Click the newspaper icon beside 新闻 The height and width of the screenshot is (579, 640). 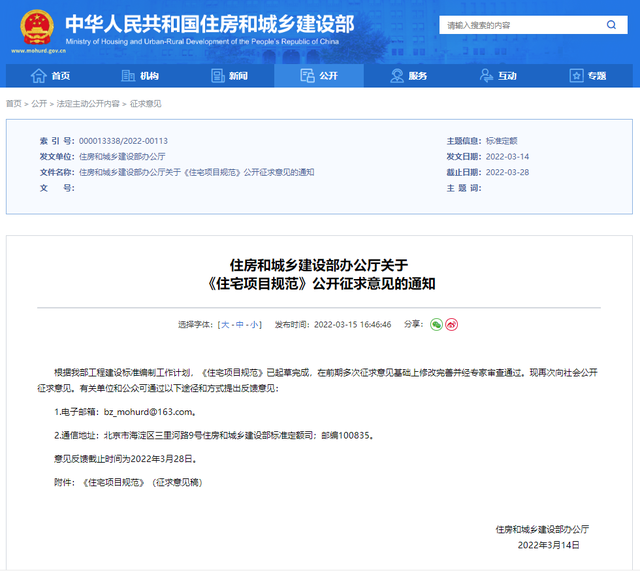click(x=218, y=76)
